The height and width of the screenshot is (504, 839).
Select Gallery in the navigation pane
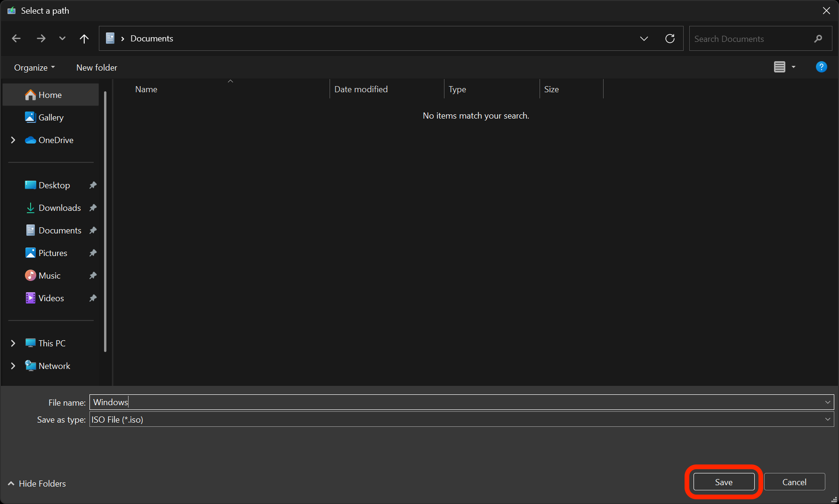51,118
